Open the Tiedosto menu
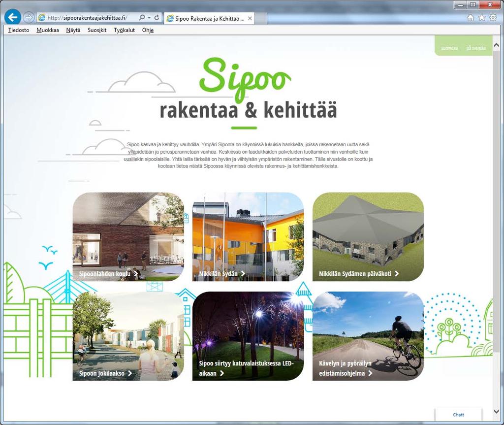This screenshot has height=425, width=504. point(19,30)
